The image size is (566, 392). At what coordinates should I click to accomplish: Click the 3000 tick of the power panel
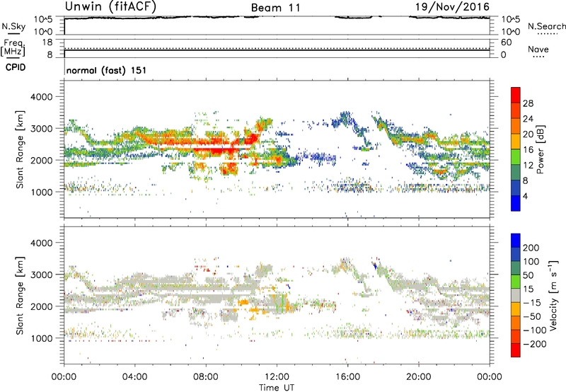pos(41,129)
